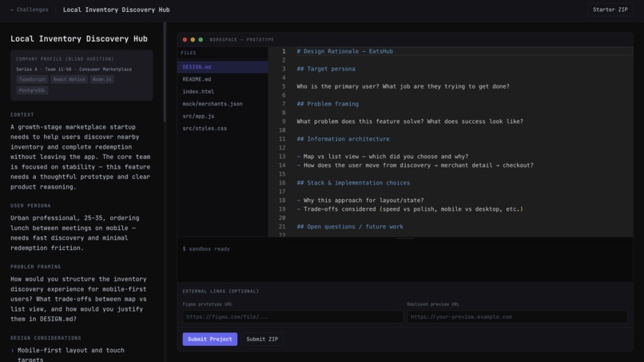The width and height of the screenshot is (644, 362).
Task: Click the left panel scrollbar
Action: (x=165, y=72)
